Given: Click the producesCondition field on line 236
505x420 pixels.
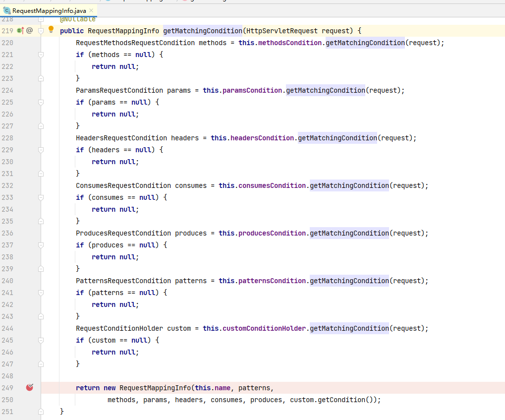Looking at the screenshot, I should [272, 234].
